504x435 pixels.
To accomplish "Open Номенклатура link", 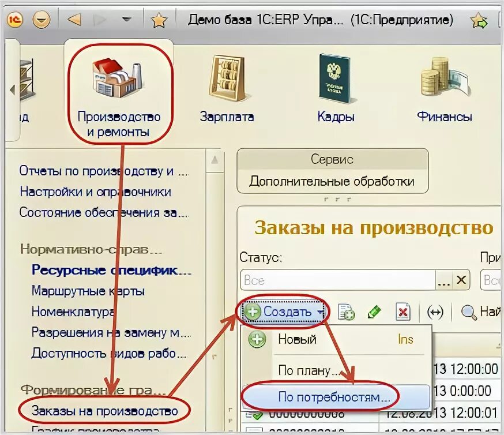I will coord(73,312).
